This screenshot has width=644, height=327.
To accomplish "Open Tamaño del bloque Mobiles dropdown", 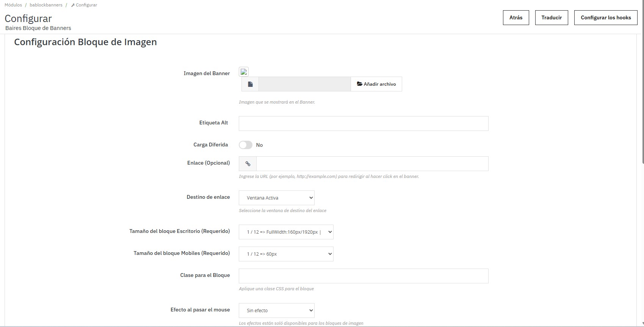I will pyautogui.click(x=286, y=254).
